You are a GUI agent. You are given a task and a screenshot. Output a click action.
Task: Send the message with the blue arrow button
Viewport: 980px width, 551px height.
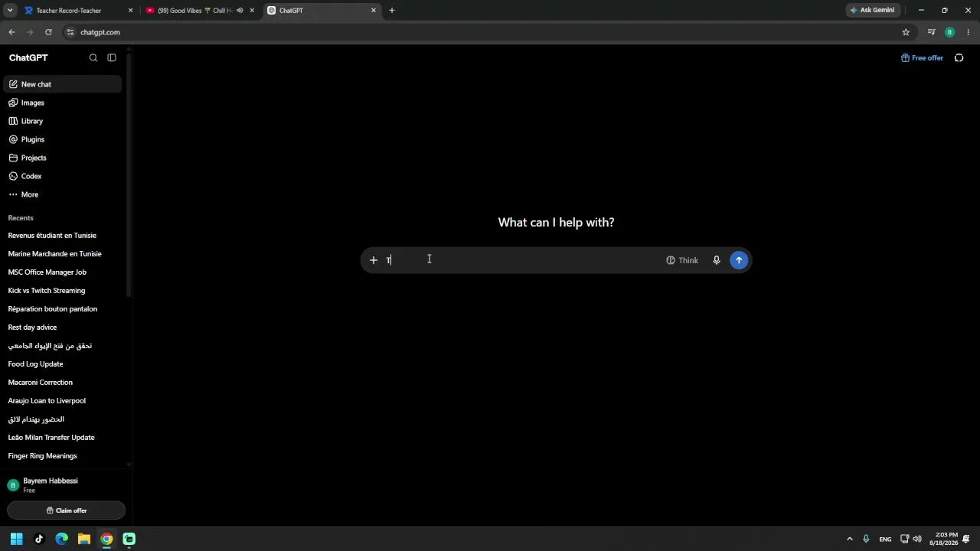pyautogui.click(x=739, y=260)
